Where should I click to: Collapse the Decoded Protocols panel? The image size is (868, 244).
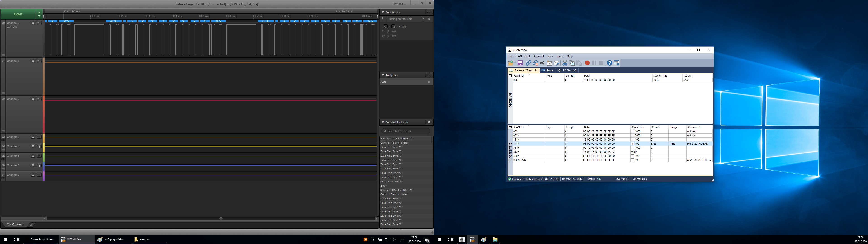(x=383, y=122)
